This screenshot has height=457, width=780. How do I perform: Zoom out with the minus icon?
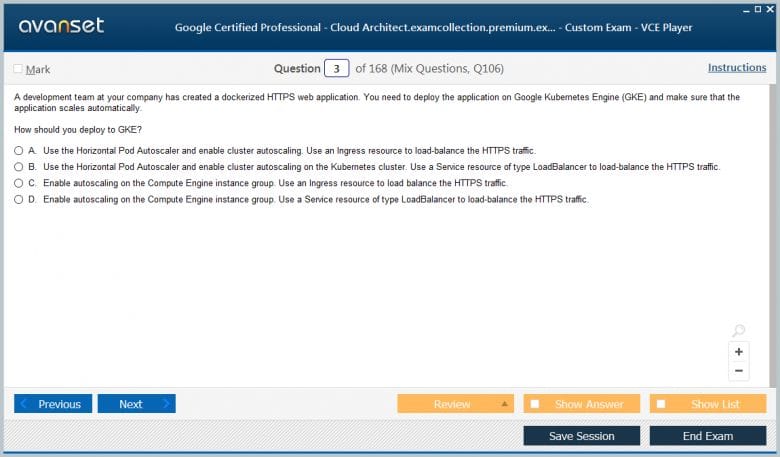click(x=739, y=370)
